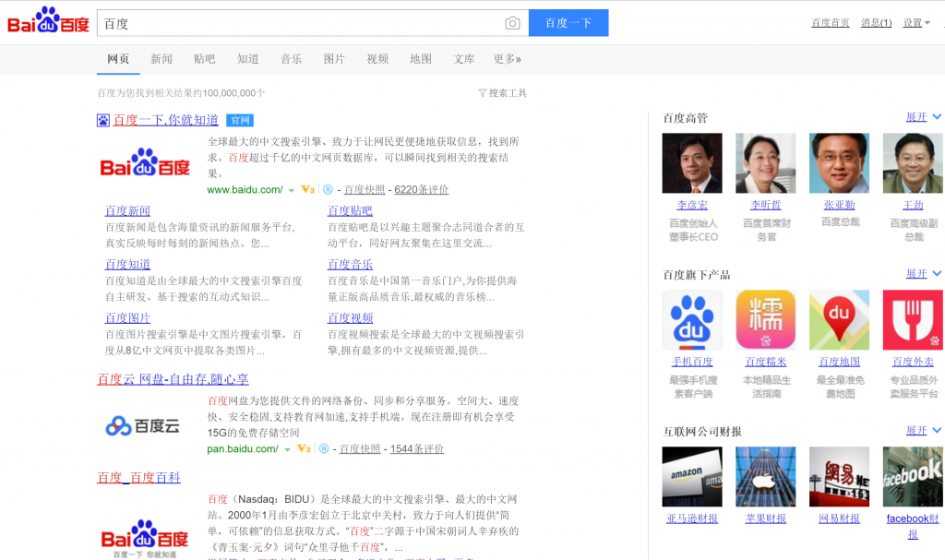Click the 百度一下 search button

tap(568, 23)
